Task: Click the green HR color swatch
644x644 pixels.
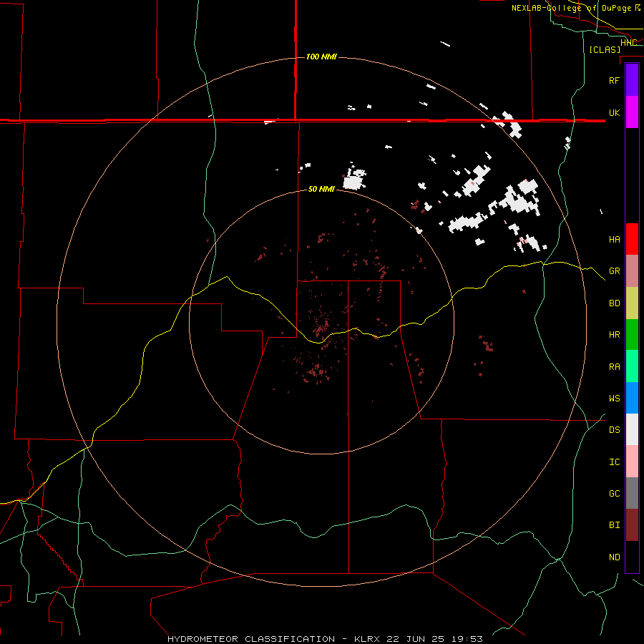Action: pyautogui.click(x=632, y=335)
